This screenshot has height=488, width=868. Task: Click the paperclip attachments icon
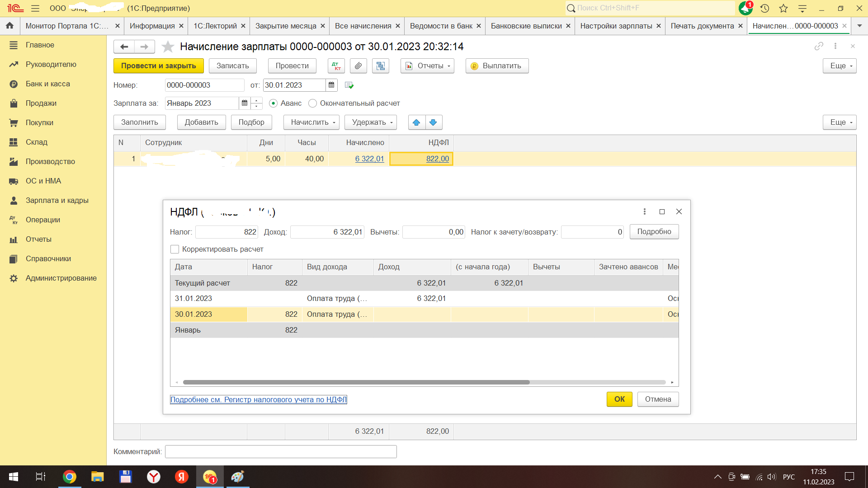[x=358, y=66]
